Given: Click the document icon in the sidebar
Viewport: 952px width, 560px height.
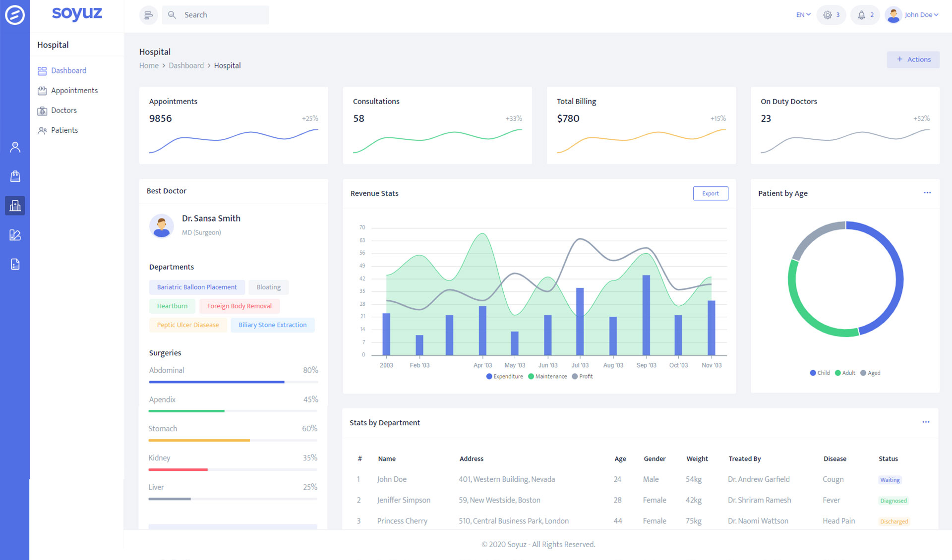Looking at the screenshot, I should click(x=15, y=264).
